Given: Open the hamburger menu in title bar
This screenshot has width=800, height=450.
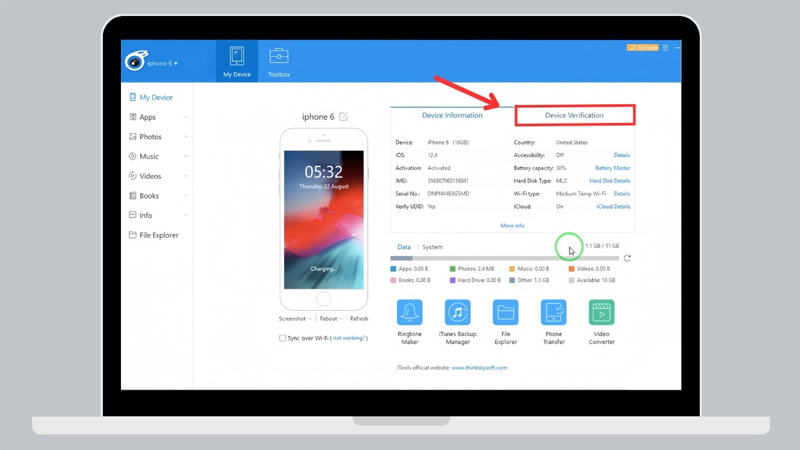Looking at the screenshot, I should tap(666, 48).
